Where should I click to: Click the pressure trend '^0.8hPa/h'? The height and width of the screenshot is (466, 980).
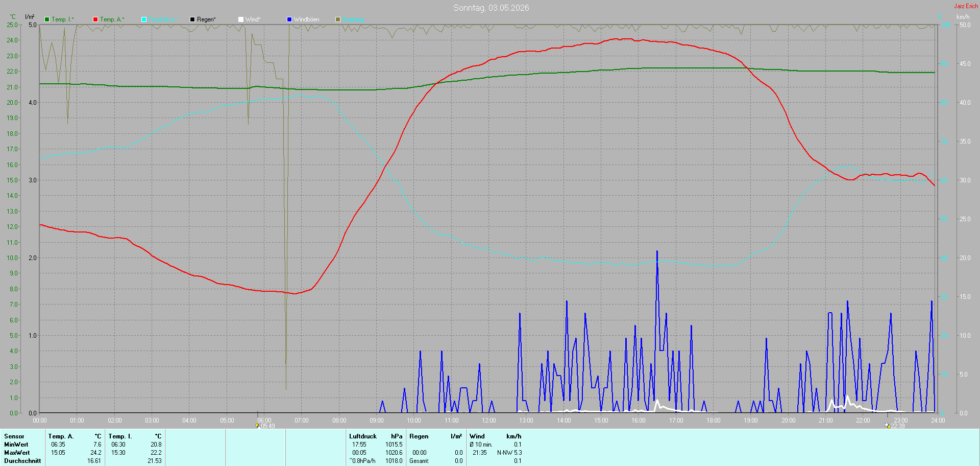click(x=362, y=461)
